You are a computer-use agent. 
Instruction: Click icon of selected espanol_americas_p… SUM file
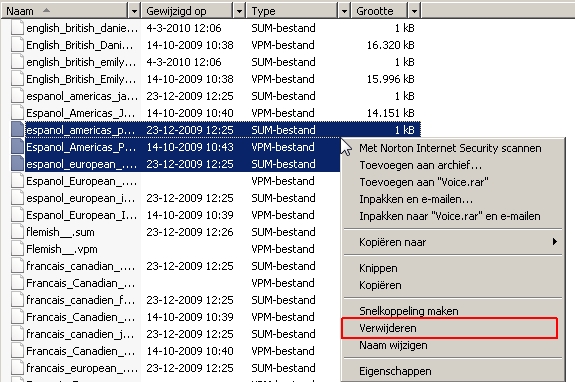(17, 130)
